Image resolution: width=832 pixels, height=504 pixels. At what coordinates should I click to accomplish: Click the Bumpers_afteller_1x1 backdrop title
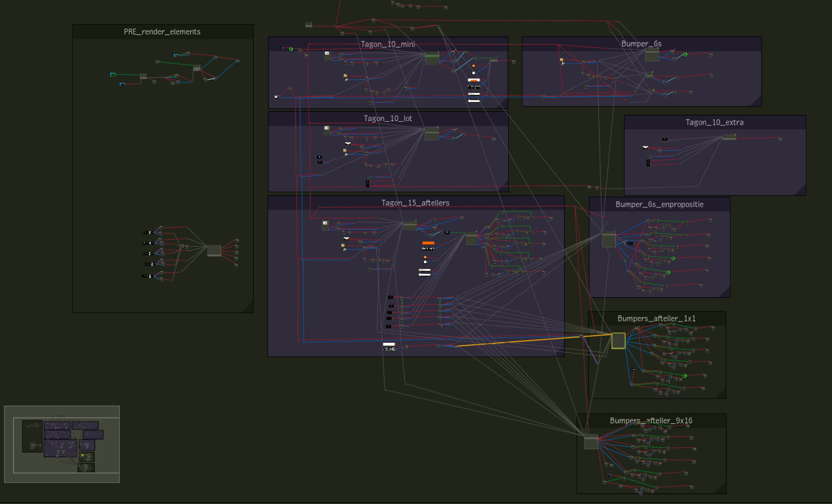(x=657, y=318)
